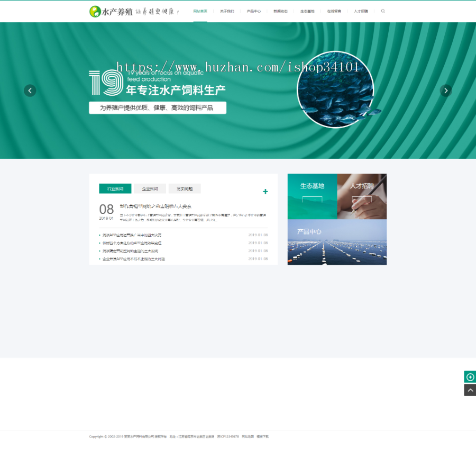Open news item 做好四个方面让你的APP应用

coord(132,243)
